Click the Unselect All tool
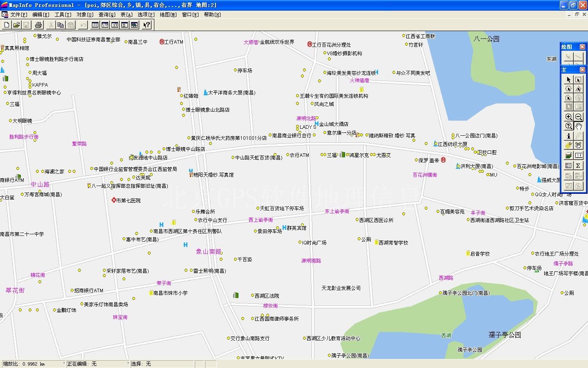This screenshot has width=588, height=368. pyautogui.click(x=578, y=98)
